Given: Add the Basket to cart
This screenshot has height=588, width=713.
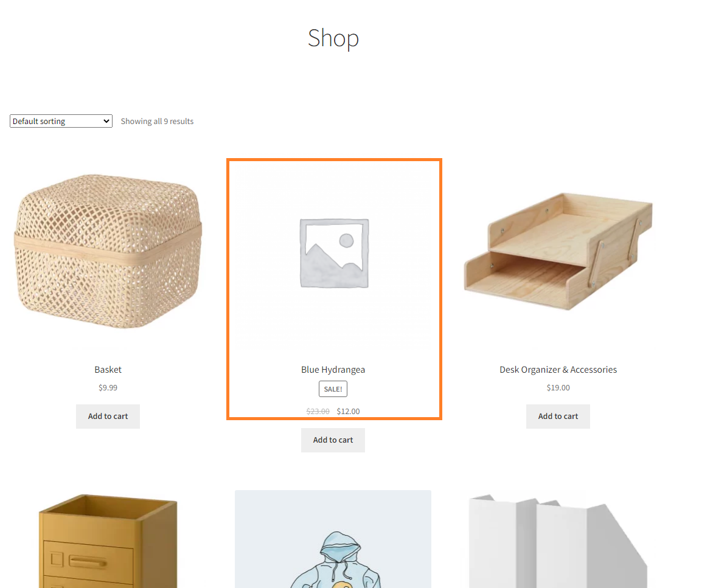Looking at the screenshot, I should click(108, 417).
